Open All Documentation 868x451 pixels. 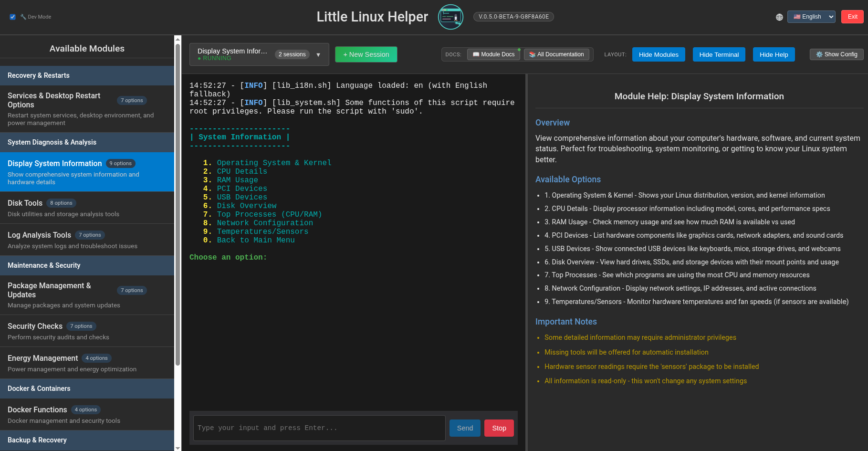coord(556,54)
